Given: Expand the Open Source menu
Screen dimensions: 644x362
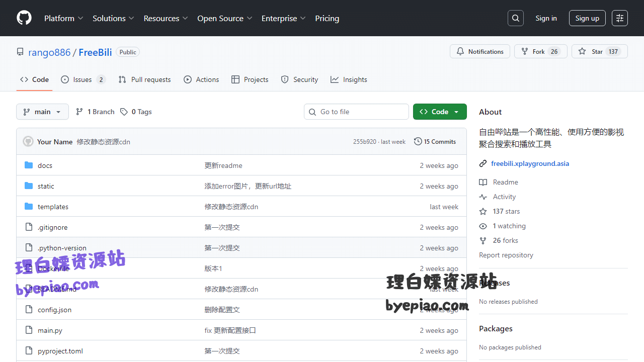Looking at the screenshot, I should click(224, 18).
